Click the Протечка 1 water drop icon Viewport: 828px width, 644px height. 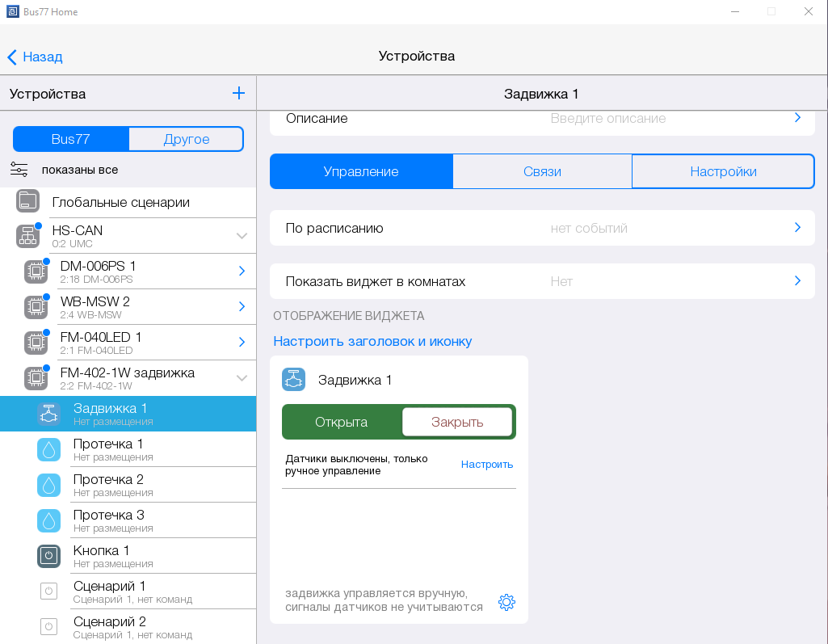49,449
